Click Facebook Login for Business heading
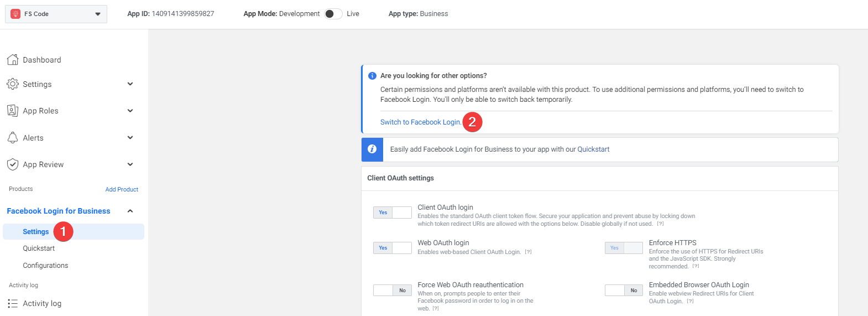The width and height of the screenshot is (868, 316). (59, 211)
